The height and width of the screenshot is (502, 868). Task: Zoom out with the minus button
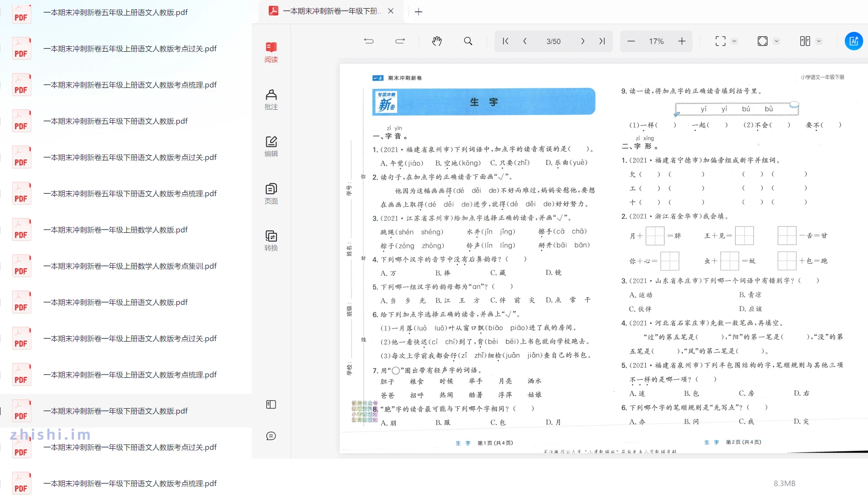(631, 41)
